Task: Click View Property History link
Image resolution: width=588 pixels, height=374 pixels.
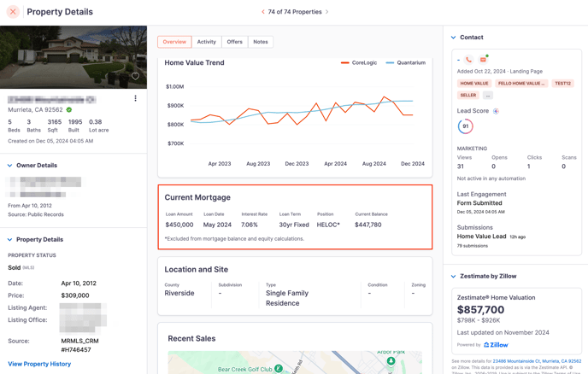Action: click(39, 364)
